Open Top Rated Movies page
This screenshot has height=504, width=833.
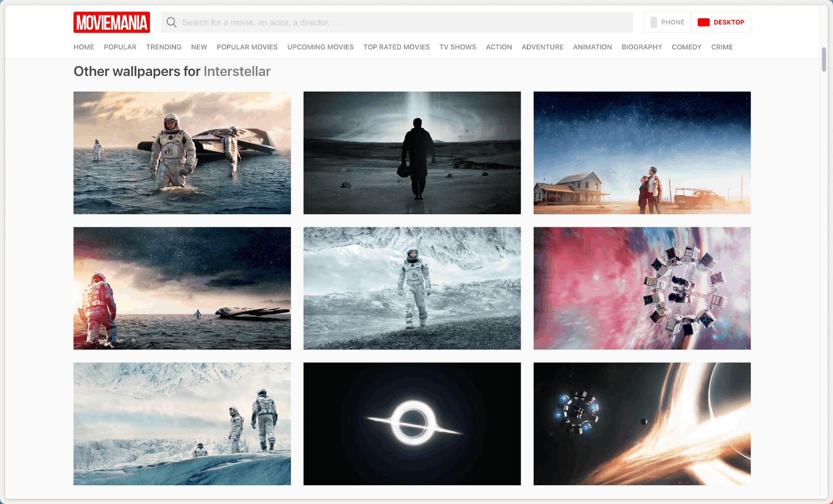point(396,47)
